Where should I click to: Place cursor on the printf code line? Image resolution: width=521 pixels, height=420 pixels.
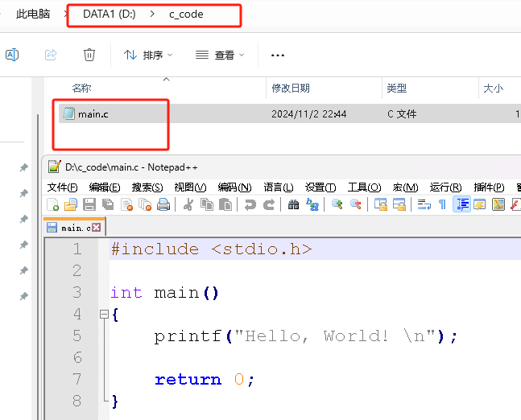pos(306,336)
